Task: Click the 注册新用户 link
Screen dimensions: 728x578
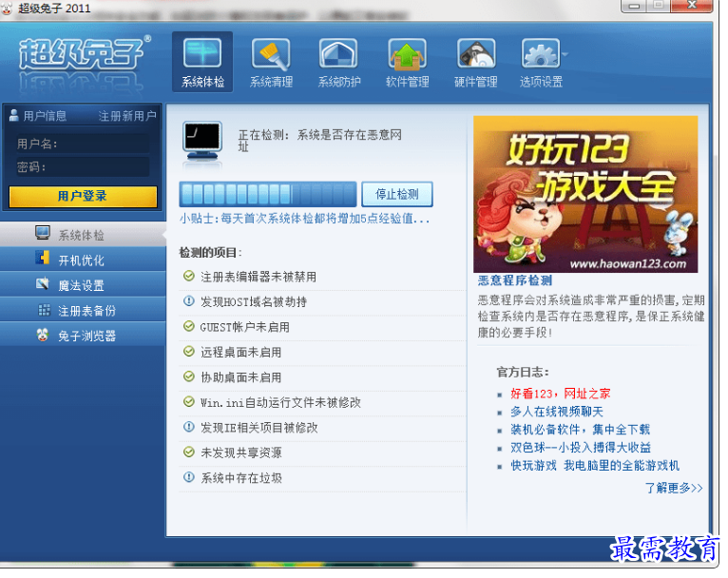Action: click(x=127, y=116)
